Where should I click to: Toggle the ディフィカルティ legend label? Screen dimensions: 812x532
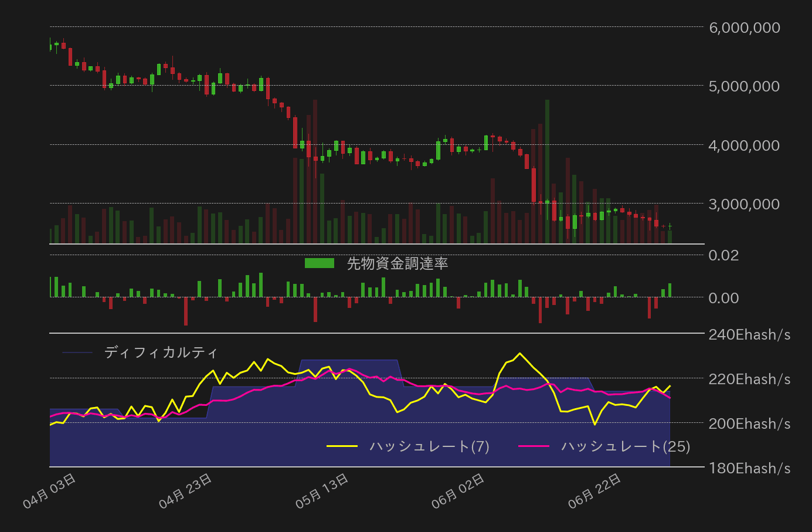point(161,353)
